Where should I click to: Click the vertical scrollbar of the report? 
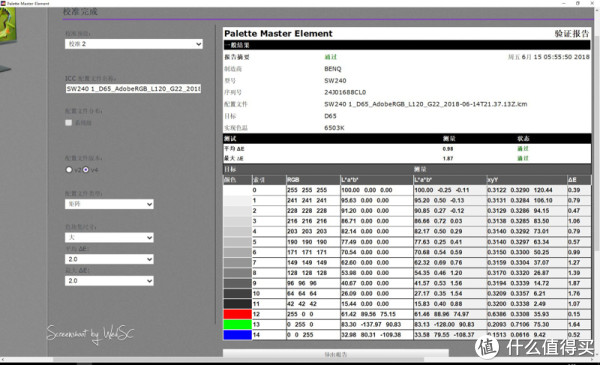tap(597, 184)
